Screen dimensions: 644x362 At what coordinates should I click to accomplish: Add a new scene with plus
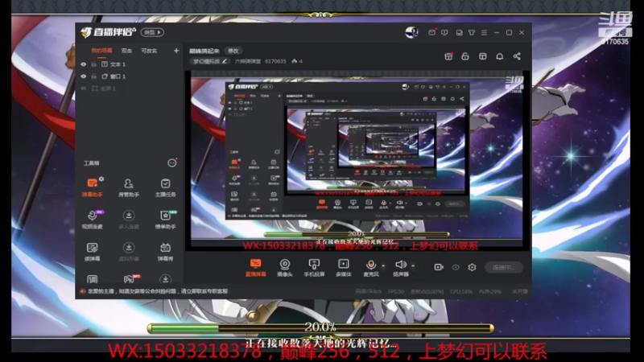click(176, 51)
